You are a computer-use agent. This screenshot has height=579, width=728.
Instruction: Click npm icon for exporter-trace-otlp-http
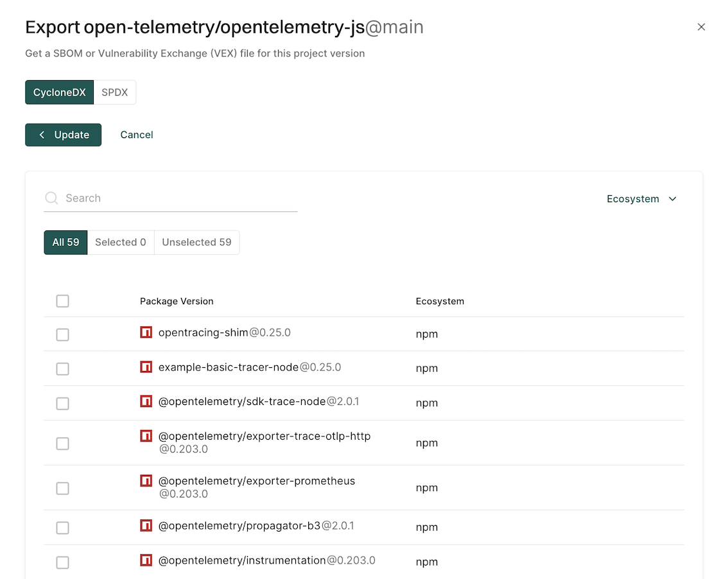tap(146, 436)
